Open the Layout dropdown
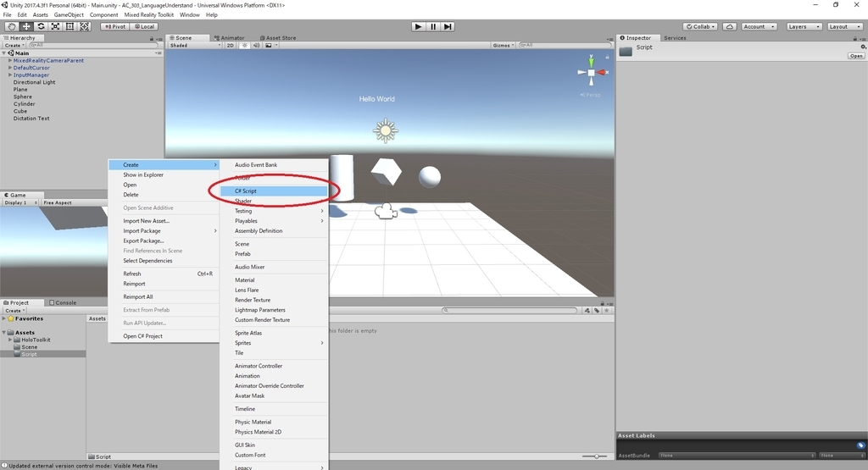This screenshot has width=868, height=470. [x=844, y=26]
